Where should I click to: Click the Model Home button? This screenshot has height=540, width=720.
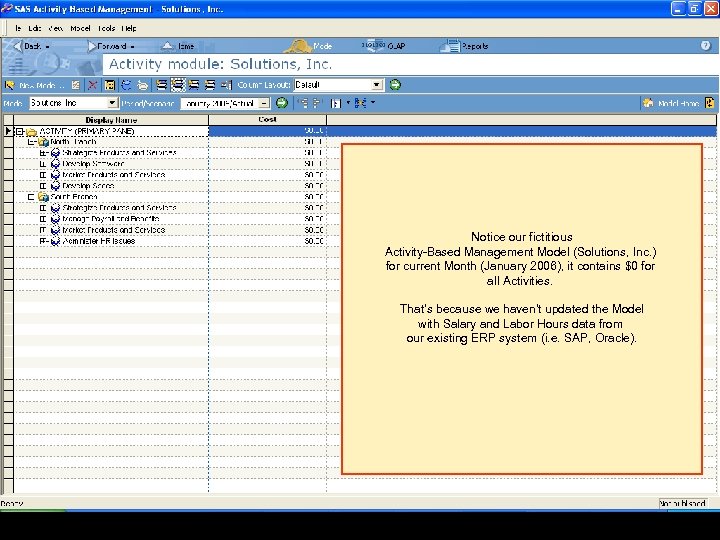pyautogui.click(x=671, y=103)
